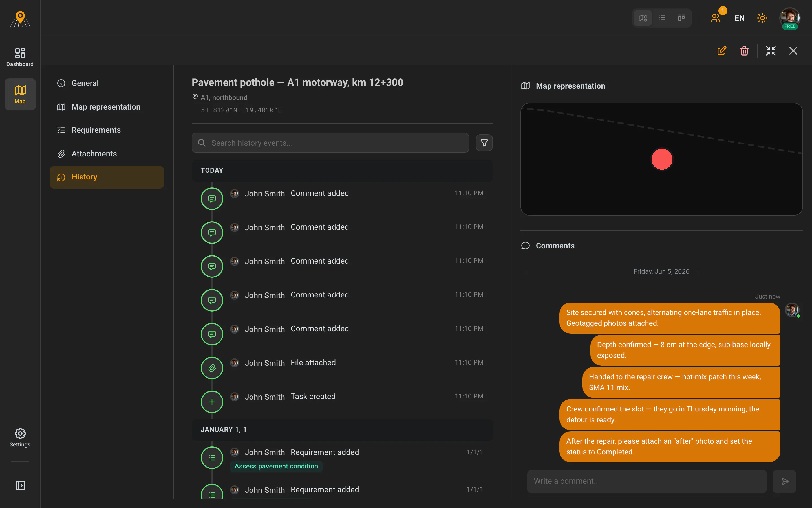Open the users icon with notification badge
This screenshot has height=508, width=812.
tap(716, 18)
